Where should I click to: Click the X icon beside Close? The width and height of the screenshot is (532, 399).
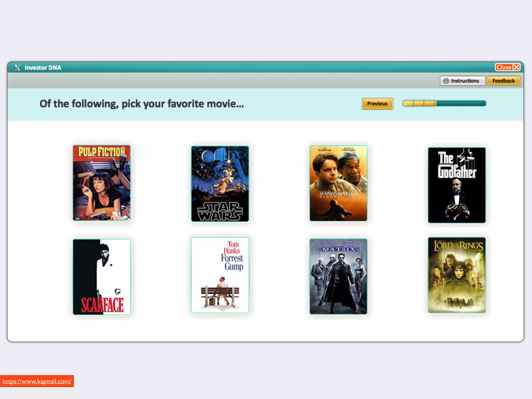[516, 68]
